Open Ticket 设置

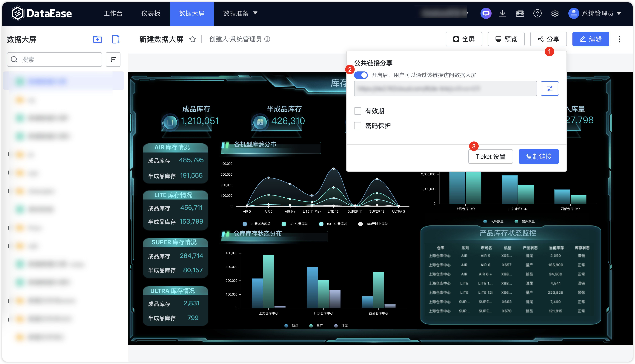click(x=490, y=156)
